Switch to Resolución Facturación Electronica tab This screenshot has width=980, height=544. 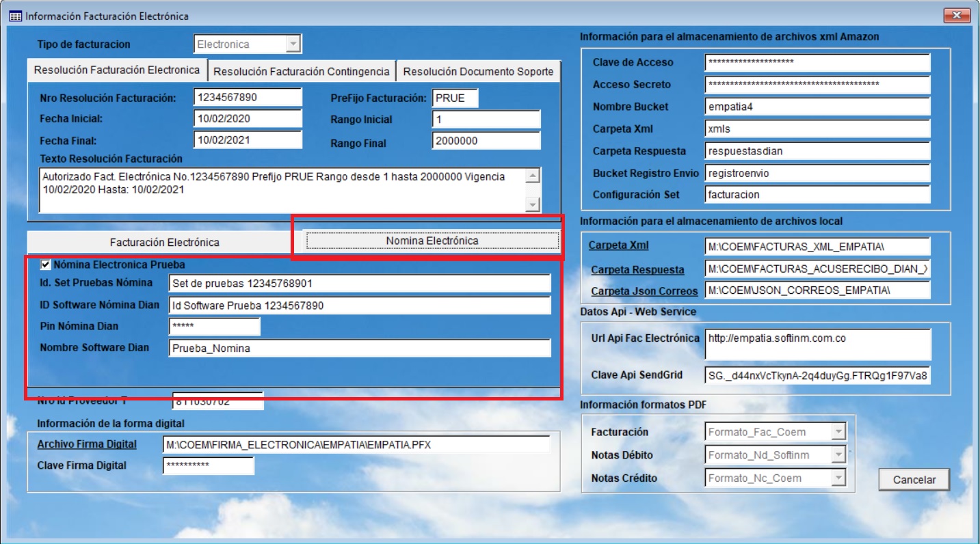[x=116, y=70]
